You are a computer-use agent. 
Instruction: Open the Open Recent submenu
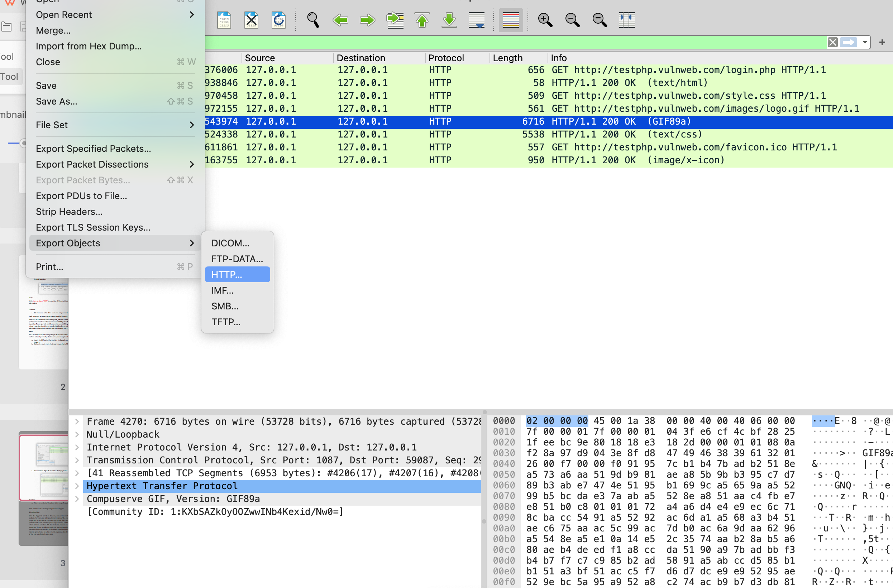point(115,15)
